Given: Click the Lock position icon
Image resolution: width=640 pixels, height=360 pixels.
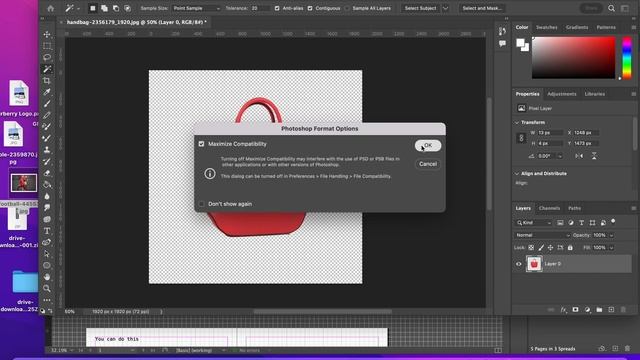Looking at the screenshot, I should [x=550, y=248].
